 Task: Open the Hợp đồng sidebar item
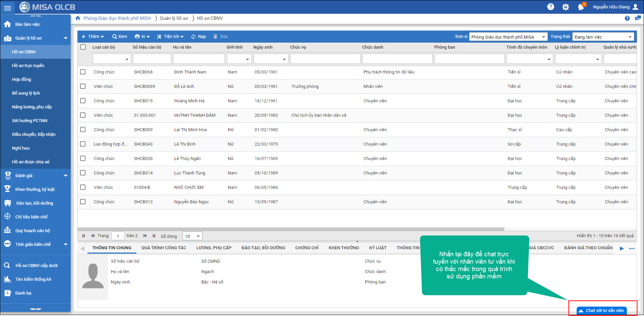[21, 80]
